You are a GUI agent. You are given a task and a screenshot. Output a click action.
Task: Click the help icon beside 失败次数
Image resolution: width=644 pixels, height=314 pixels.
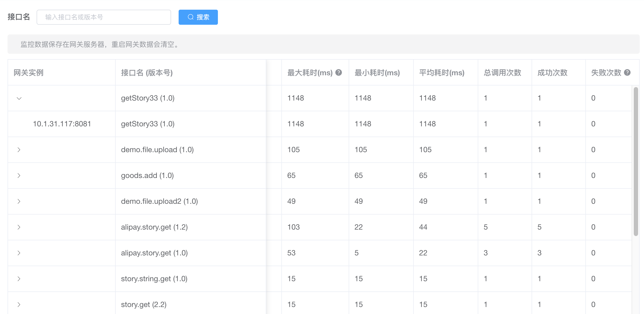[627, 73]
